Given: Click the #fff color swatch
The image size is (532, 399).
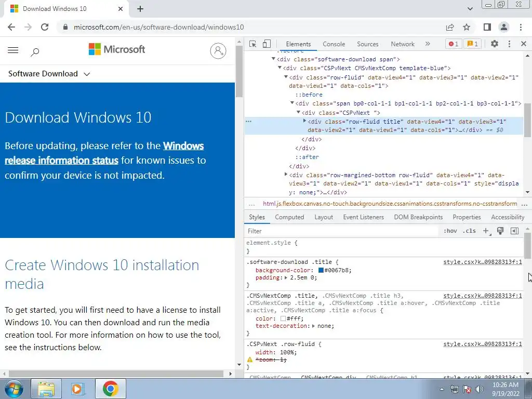Looking at the screenshot, I should coord(283,318).
